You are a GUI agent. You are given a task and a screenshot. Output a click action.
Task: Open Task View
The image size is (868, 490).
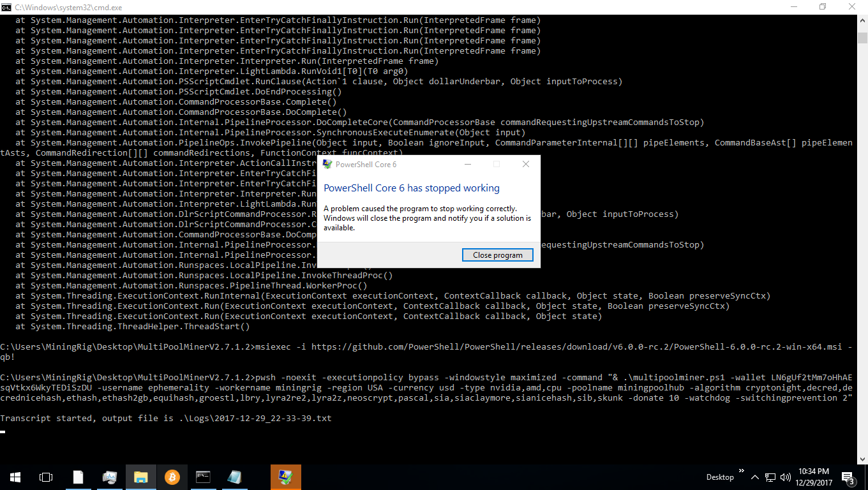tap(45, 477)
